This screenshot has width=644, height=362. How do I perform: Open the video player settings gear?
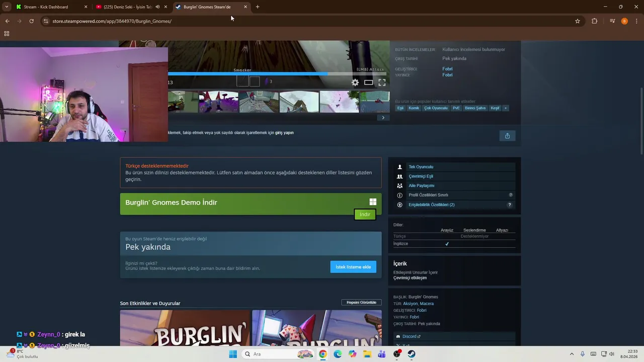point(355,82)
